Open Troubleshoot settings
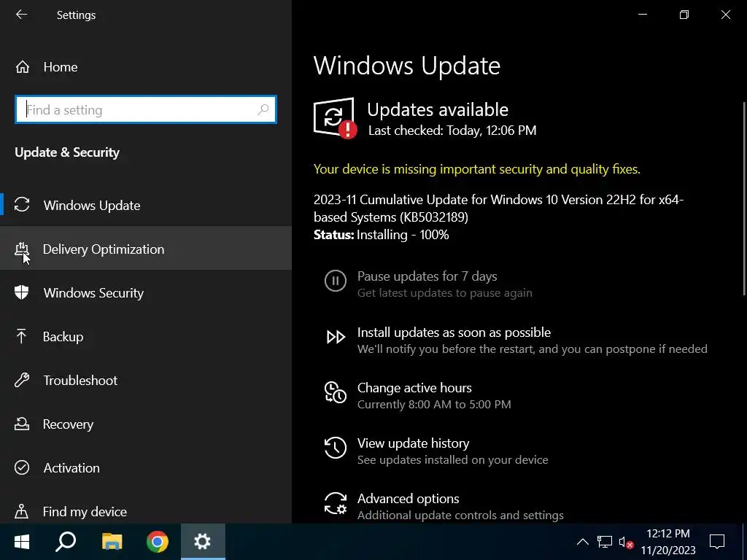747x560 pixels. 146,380
